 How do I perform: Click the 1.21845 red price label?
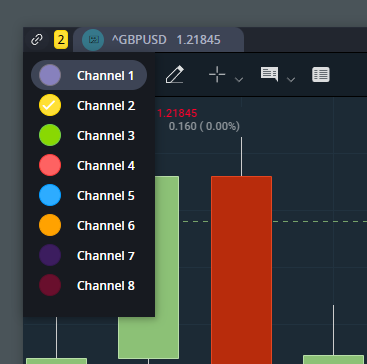pos(177,113)
